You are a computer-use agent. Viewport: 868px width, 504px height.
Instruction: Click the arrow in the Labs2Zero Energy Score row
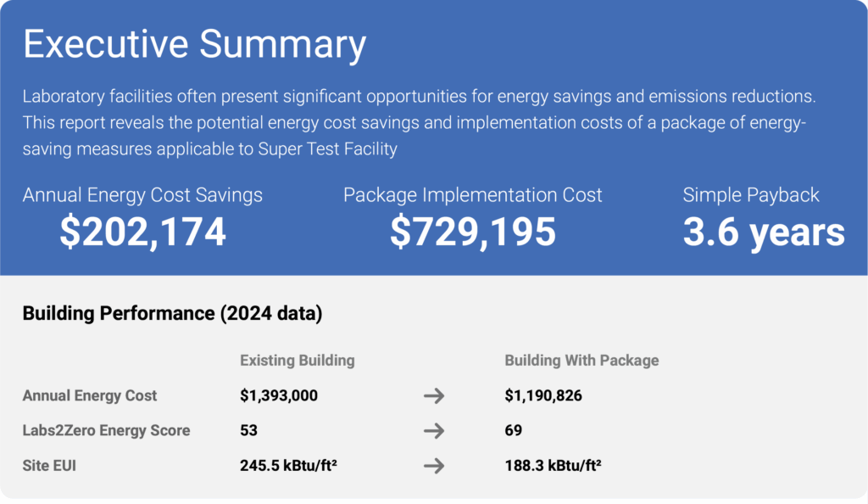pos(434,431)
